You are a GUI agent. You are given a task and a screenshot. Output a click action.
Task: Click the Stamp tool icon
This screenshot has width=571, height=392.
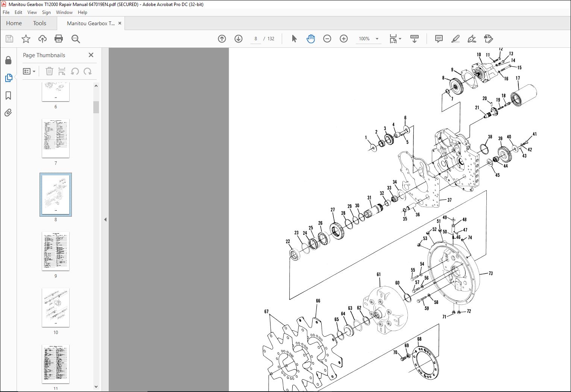488,39
